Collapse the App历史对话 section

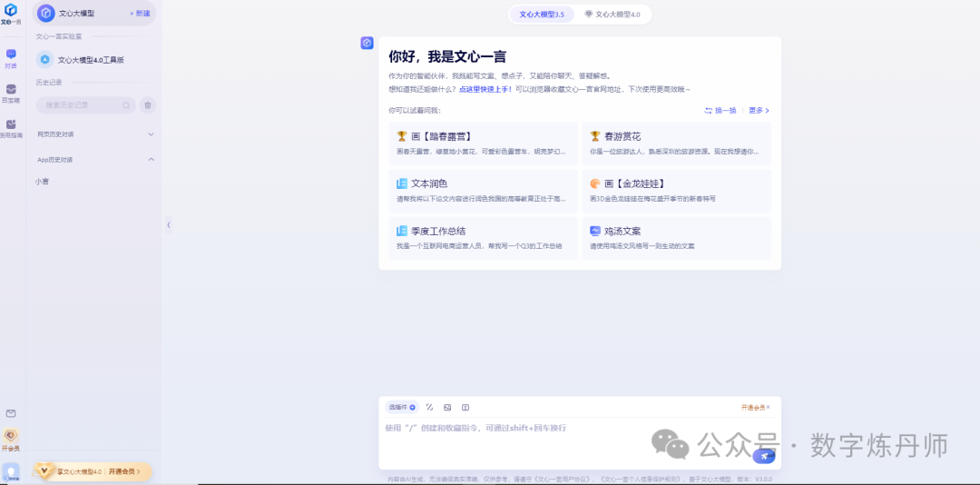[x=151, y=160]
